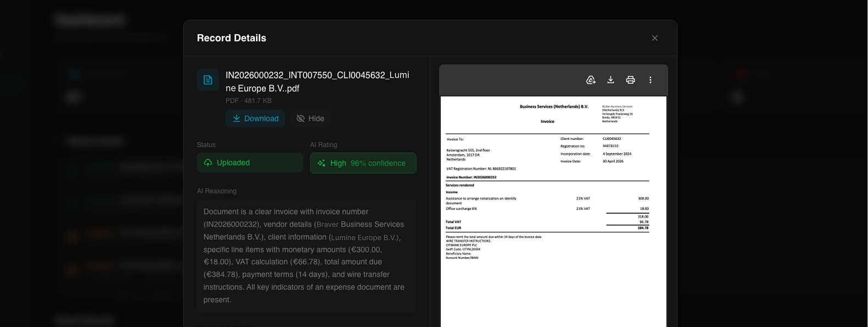Click the cloud upload icon in Uploaded badge
This screenshot has height=327, width=868.
pos(208,163)
